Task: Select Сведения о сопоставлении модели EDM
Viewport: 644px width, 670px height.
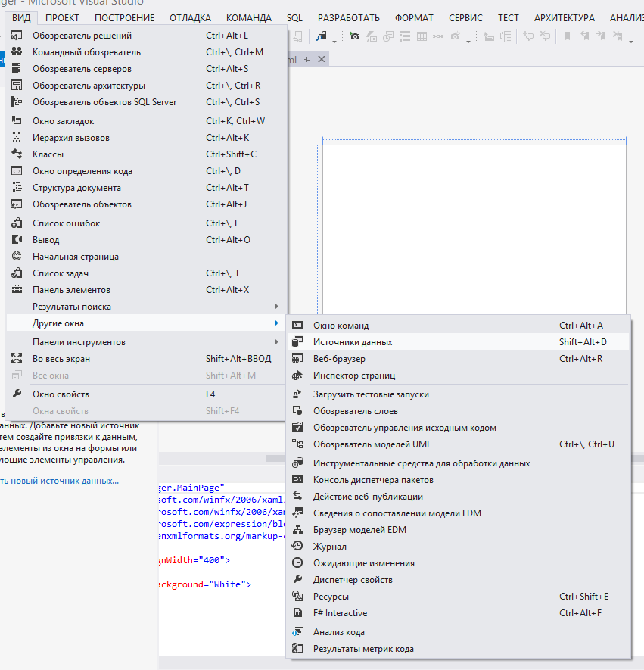Action: [459, 513]
